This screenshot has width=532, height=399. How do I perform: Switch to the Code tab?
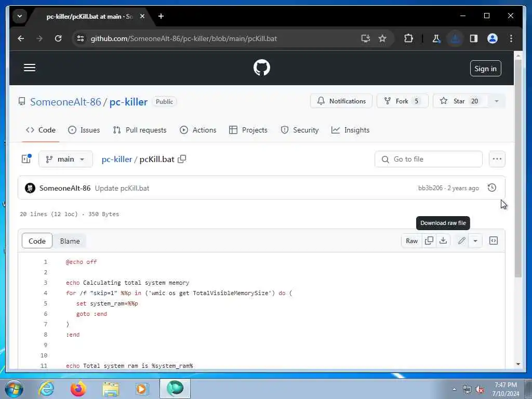click(x=41, y=130)
